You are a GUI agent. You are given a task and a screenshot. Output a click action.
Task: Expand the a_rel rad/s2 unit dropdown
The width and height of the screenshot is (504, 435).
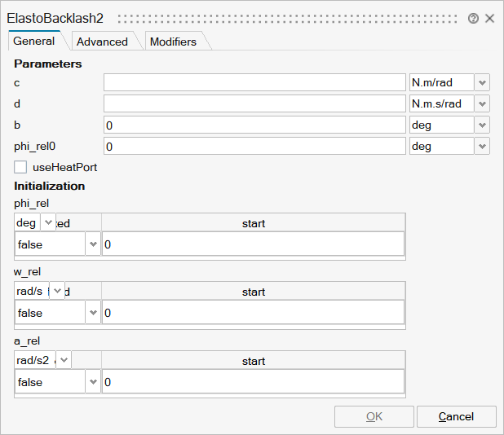pos(63,359)
